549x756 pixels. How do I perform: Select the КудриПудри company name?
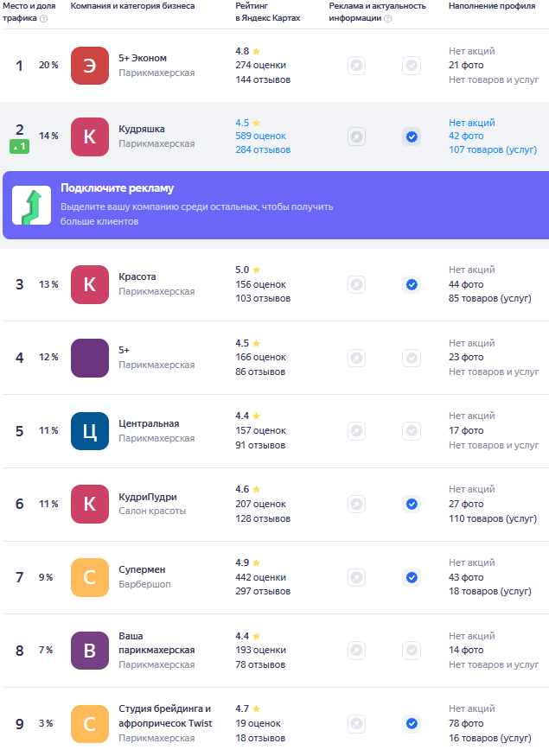pos(148,497)
